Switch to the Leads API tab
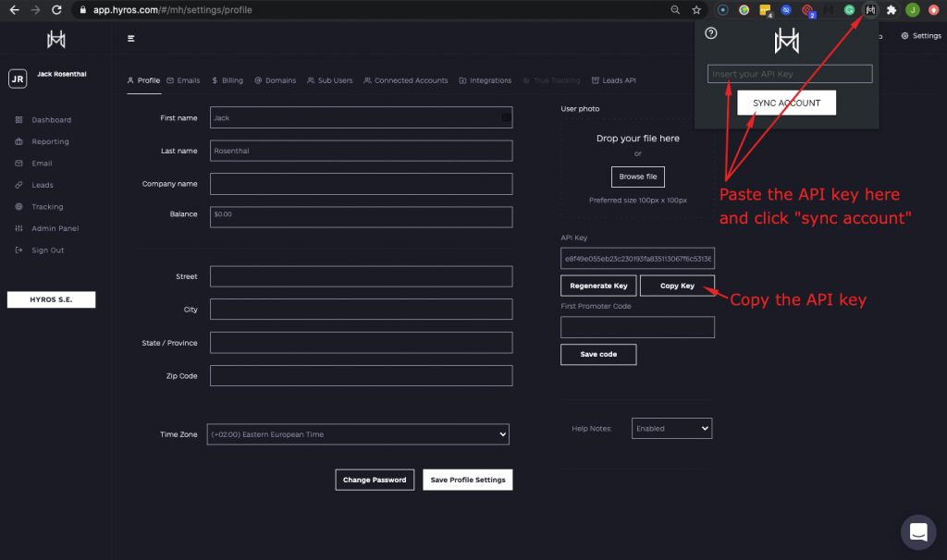The image size is (947, 560). pos(614,80)
